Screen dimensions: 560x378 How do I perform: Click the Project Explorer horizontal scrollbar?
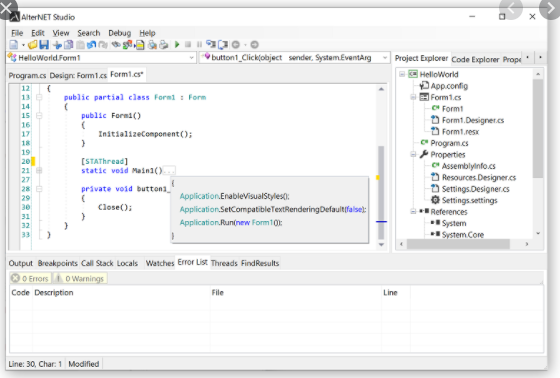click(458, 244)
